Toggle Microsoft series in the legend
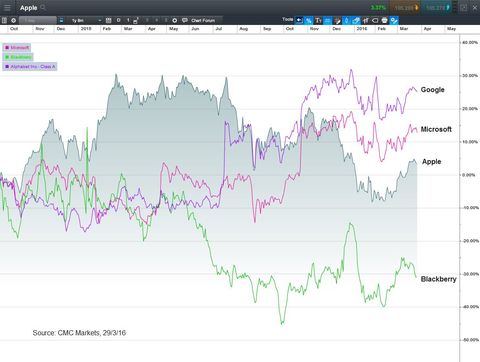 [17, 48]
